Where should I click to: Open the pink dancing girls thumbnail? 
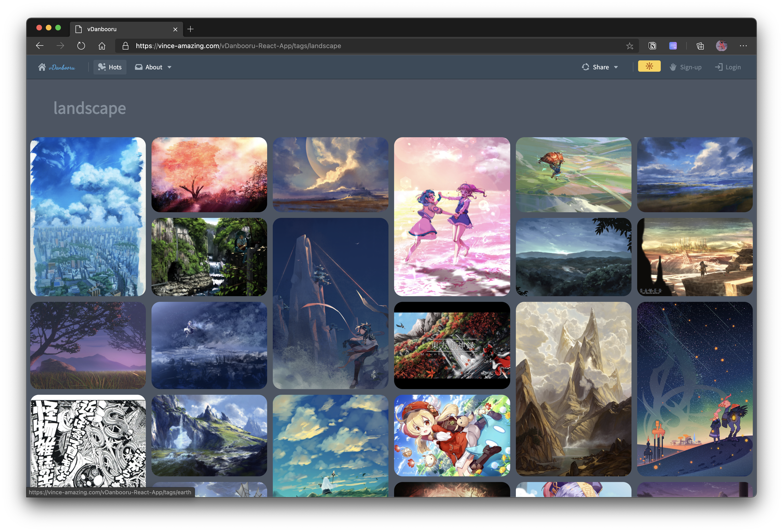point(452,216)
